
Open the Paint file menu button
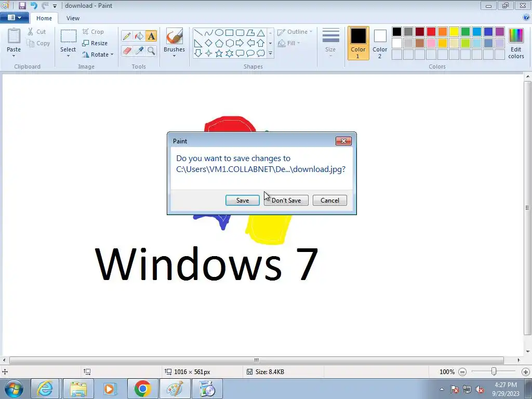pos(14,18)
